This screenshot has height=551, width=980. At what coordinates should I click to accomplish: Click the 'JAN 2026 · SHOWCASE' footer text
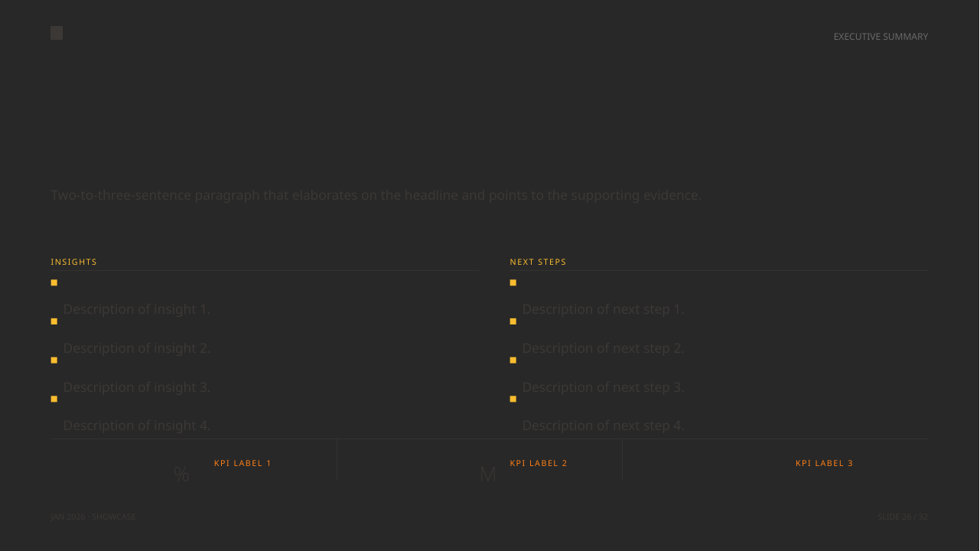[x=93, y=517]
